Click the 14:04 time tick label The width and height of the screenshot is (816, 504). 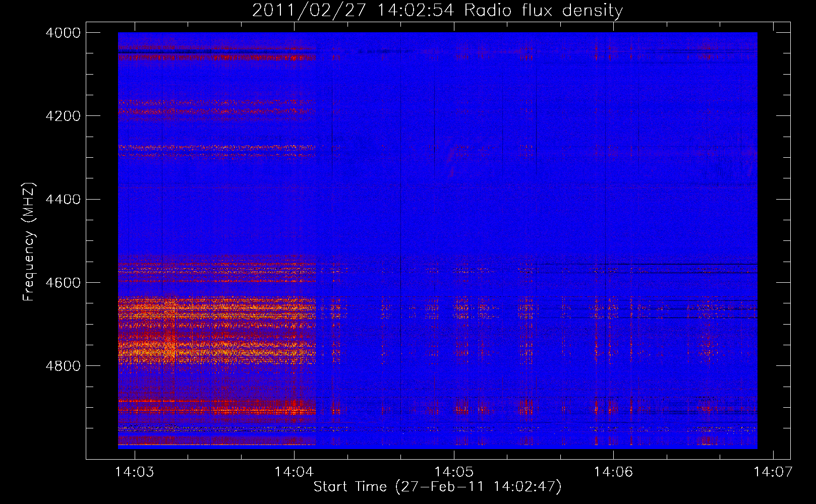[294, 472]
